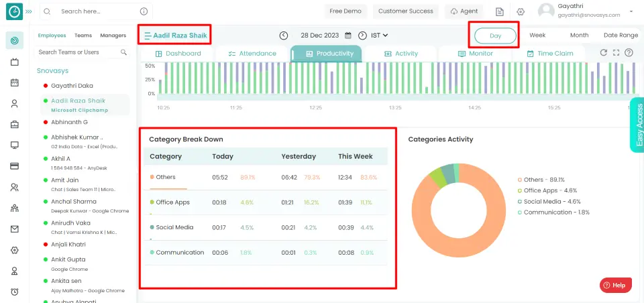This screenshot has width=644, height=303.
Task: Open header settings gear icon
Action: 521,12
